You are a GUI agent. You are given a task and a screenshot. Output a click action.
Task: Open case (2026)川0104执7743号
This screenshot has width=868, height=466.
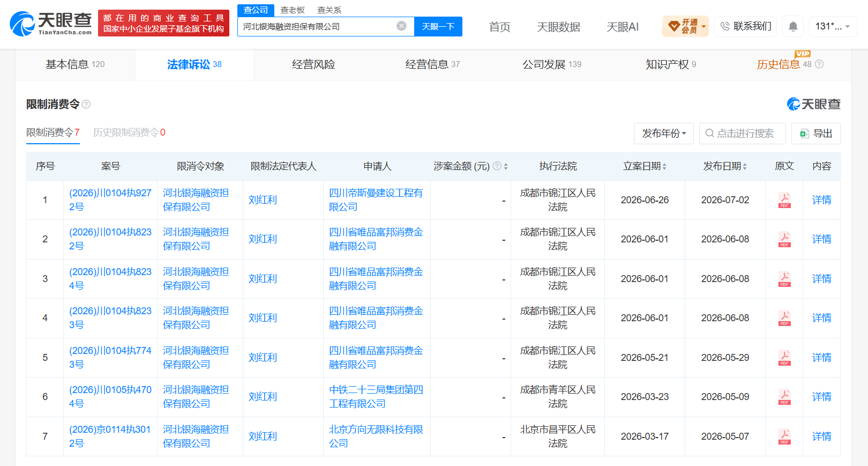110,358
